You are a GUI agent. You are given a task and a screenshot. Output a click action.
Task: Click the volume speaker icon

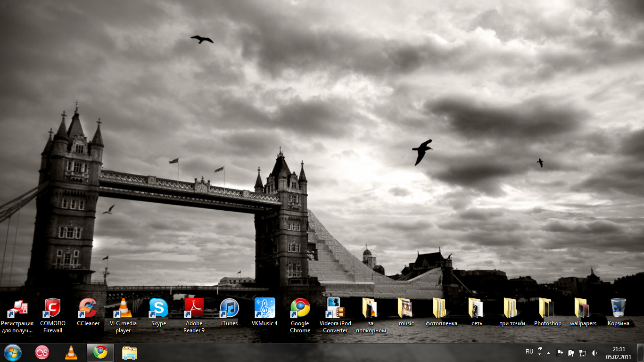coord(594,353)
